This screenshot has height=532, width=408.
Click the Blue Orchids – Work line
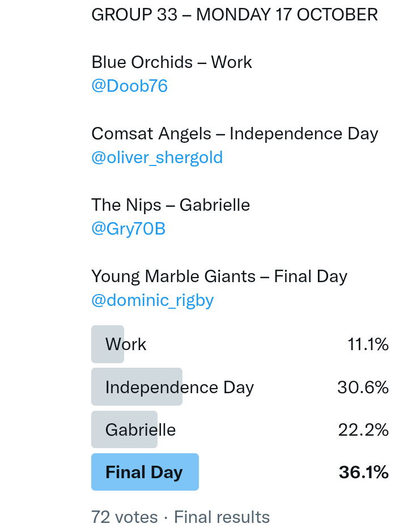click(172, 62)
